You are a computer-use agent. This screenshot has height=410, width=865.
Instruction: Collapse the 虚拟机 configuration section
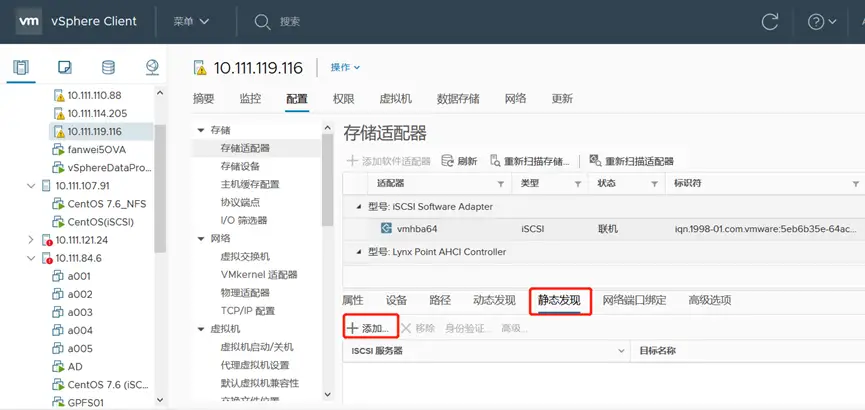coord(201,329)
